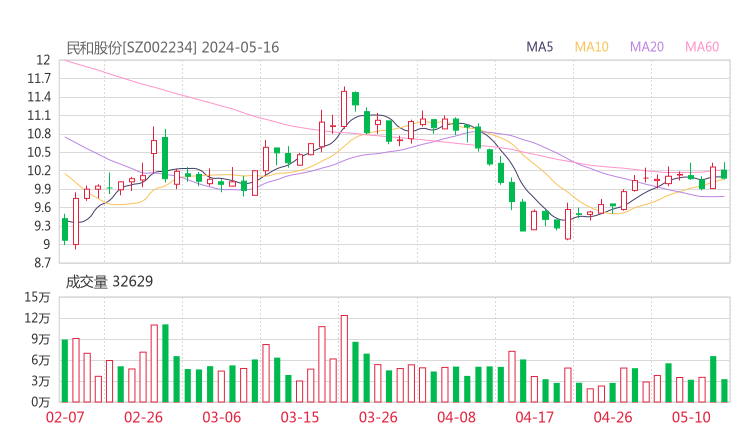Screen dimensions: 740x440
Task: Click the 10.5 price axis label
Action: 39,152
